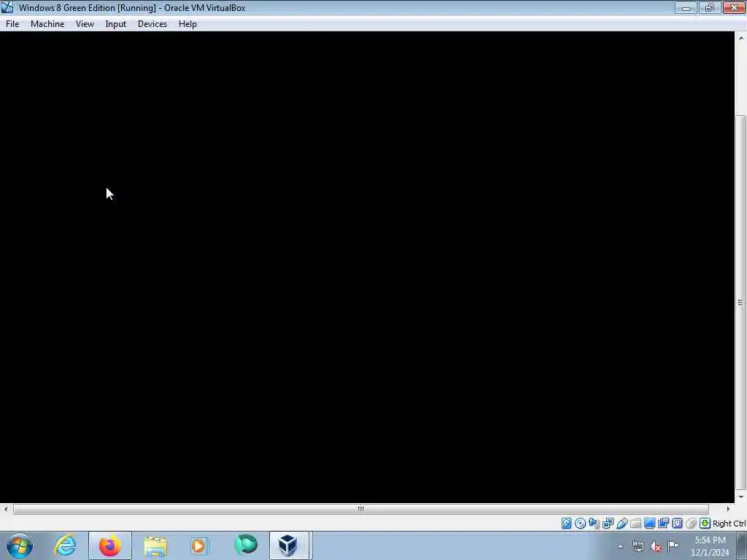Click the keyboard capture host key icon
747x560 pixels.
705,524
